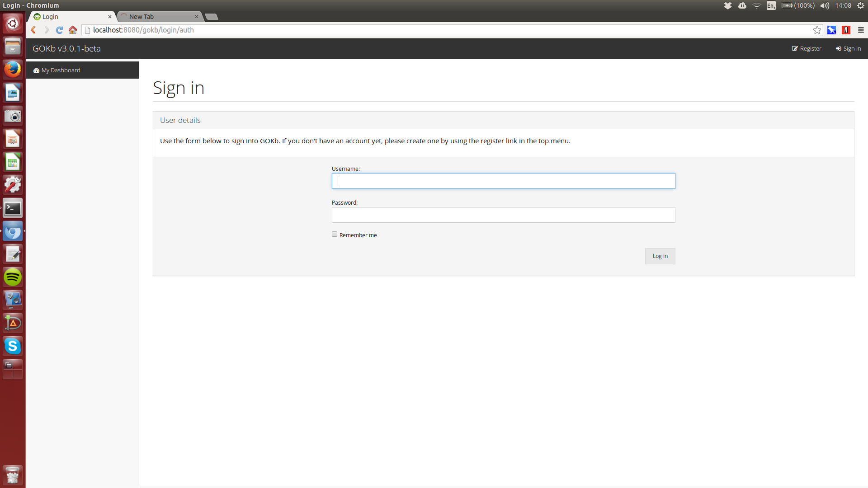The image size is (868, 488).
Task: Click the red extension icon in toolbar
Action: [846, 30]
